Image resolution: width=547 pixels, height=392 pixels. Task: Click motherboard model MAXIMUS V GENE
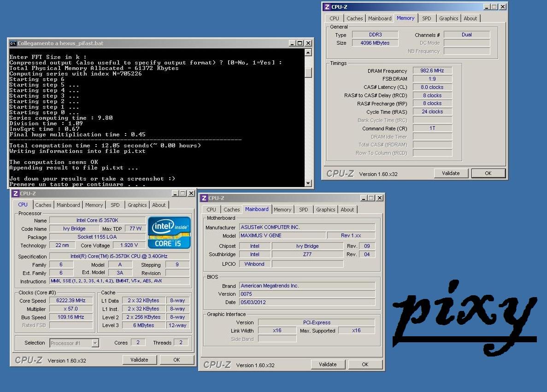282,235
